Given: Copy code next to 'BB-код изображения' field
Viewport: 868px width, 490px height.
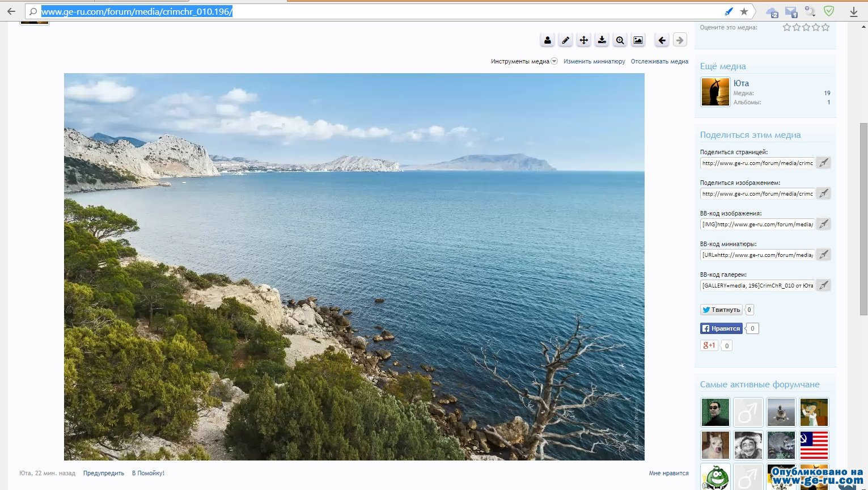Looking at the screenshot, I should coord(823,224).
